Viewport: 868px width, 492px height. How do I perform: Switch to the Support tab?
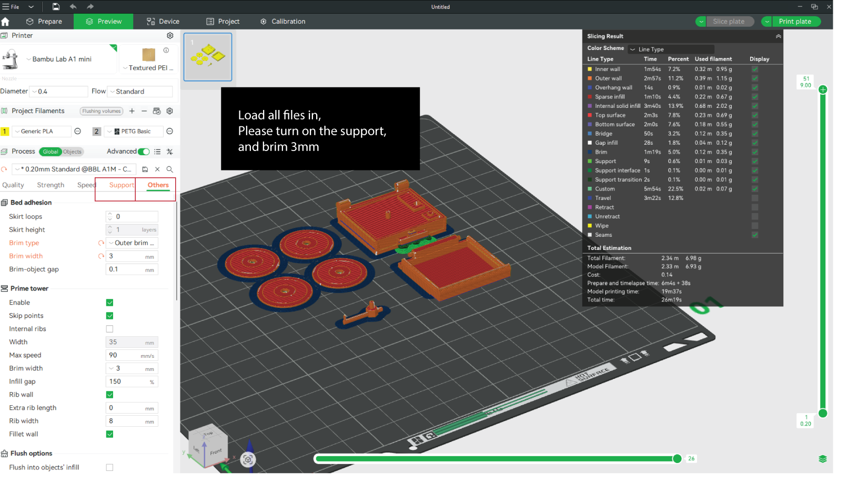122,185
